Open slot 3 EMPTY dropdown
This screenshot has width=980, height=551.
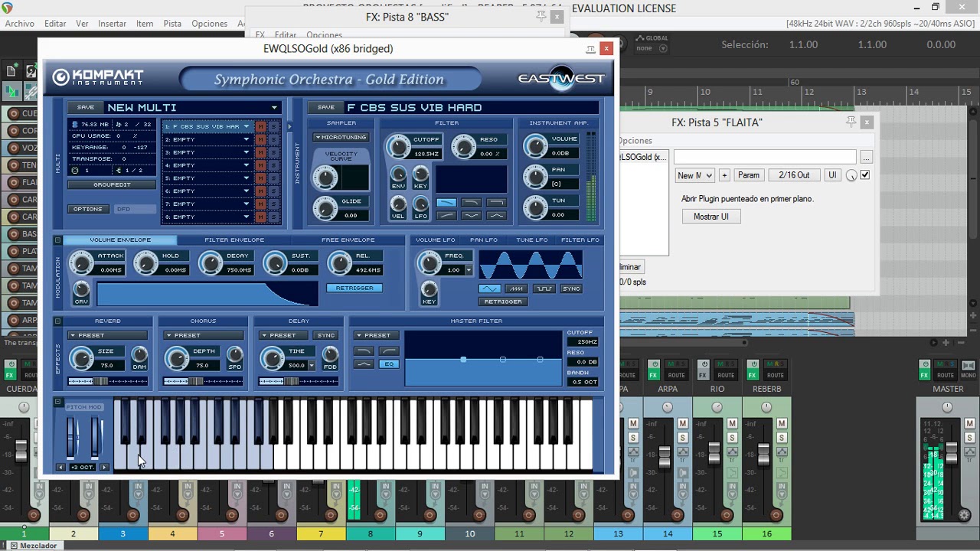tap(247, 152)
